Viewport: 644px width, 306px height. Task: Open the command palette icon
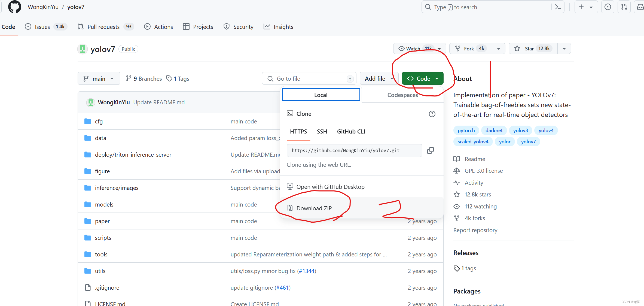click(x=558, y=7)
